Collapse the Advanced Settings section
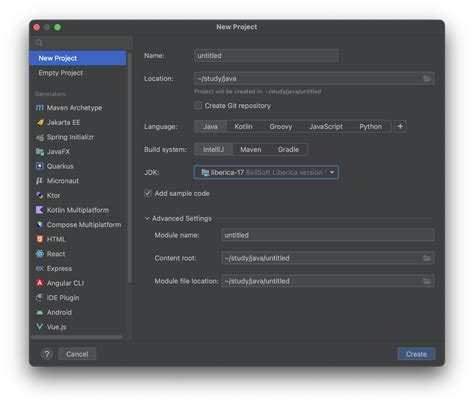474x405 pixels. pos(147,218)
